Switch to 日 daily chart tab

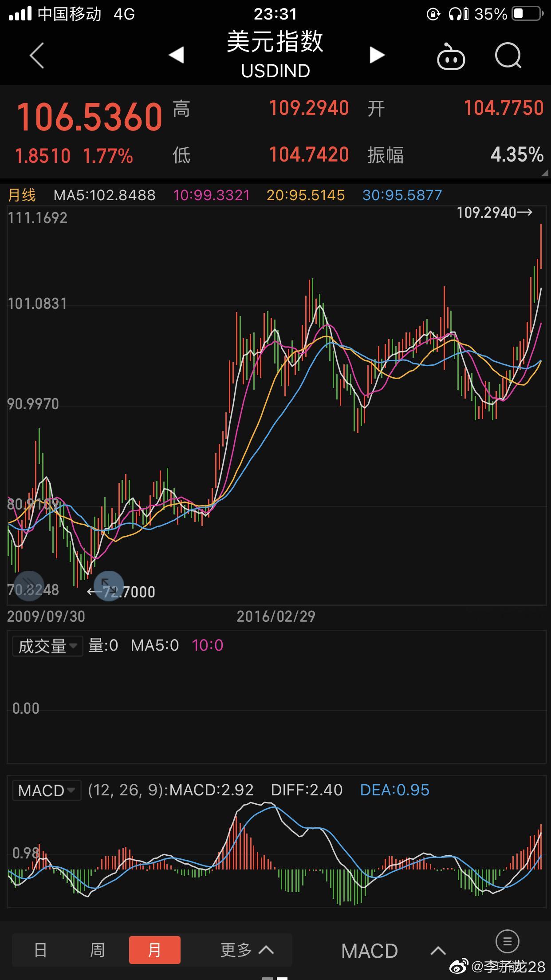click(40, 950)
